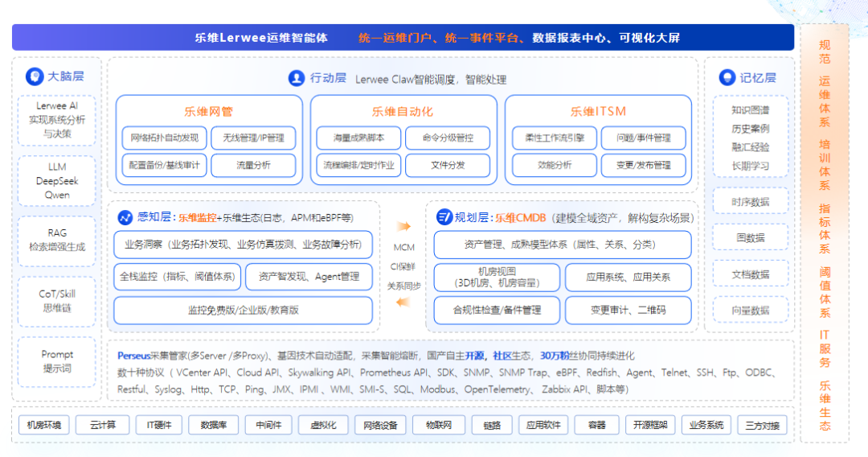
Task: Click the 容器 tag
Action: [596, 425]
